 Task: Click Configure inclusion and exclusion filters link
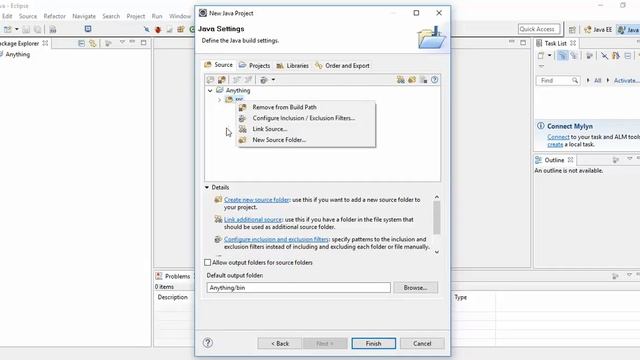276,239
